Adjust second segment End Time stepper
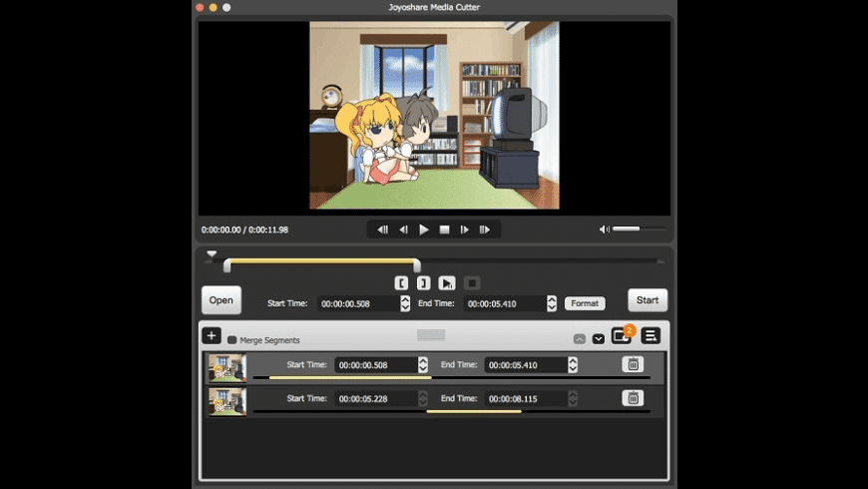Image resolution: width=868 pixels, height=489 pixels. (x=573, y=399)
